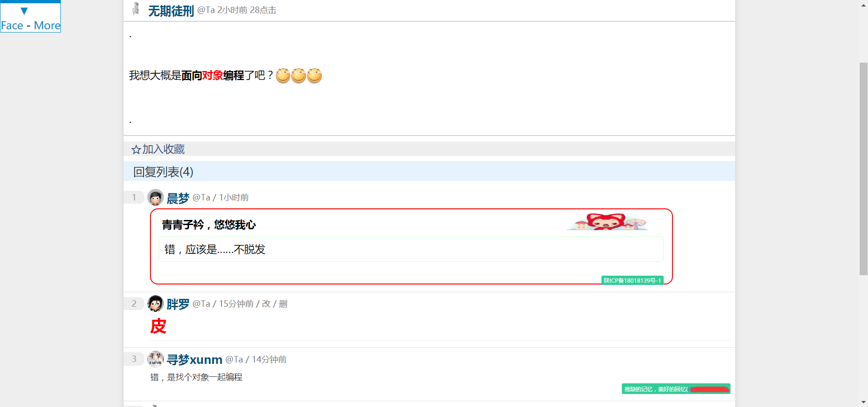Click the 陕ICP备18018139号-1 green badge
868x407 pixels.
point(633,280)
